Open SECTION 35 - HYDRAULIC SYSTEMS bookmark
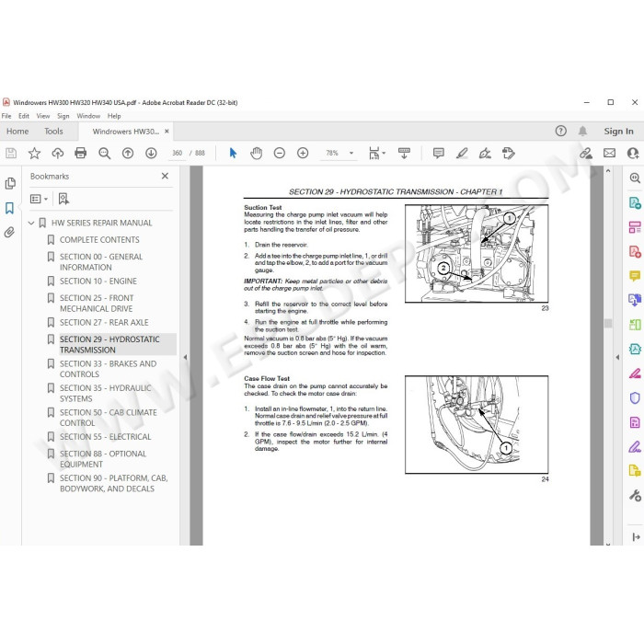The height and width of the screenshot is (644, 644). (106, 394)
